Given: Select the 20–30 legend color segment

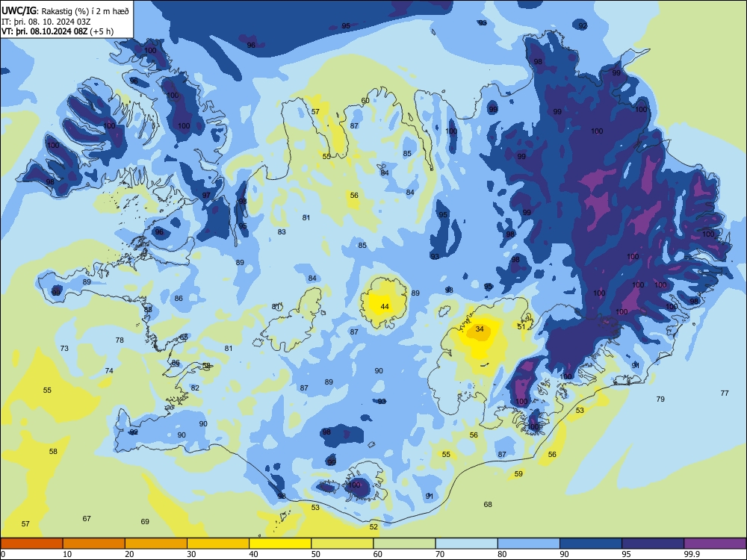Looking at the screenshot, I should point(156,544).
